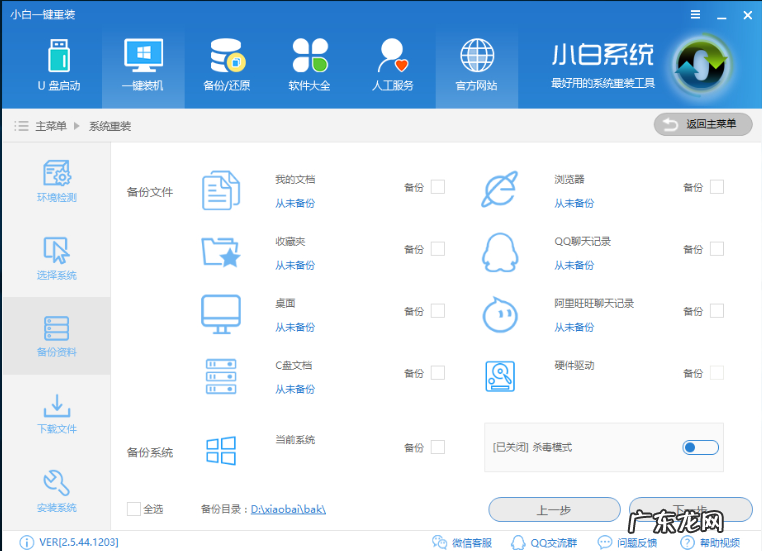The image size is (762, 551).
Task: Check backup for 当前系统
Action: click(438, 447)
